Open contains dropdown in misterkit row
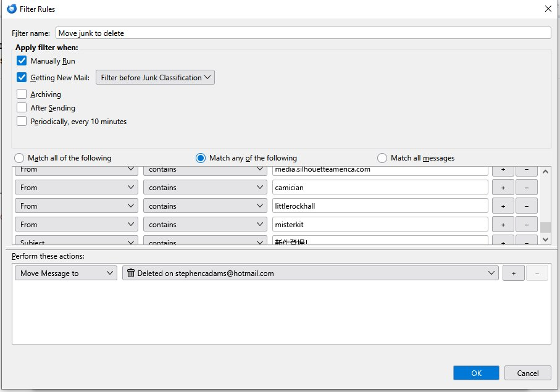 coord(205,225)
